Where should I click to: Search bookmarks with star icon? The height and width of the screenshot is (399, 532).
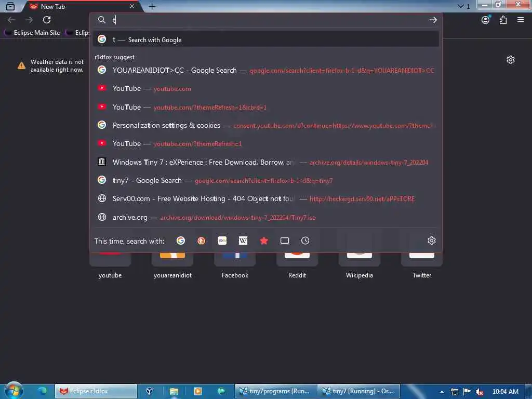[x=263, y=241]
